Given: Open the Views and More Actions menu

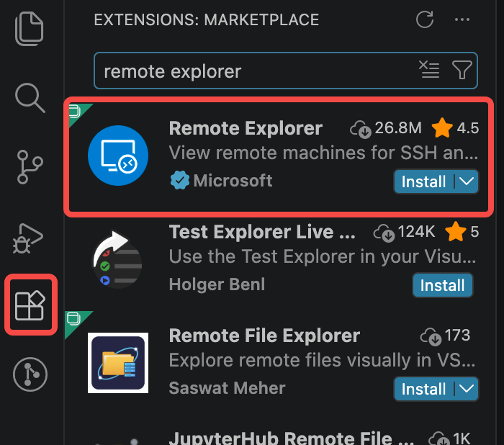Looking at the screenshot, I should [462, 19].
